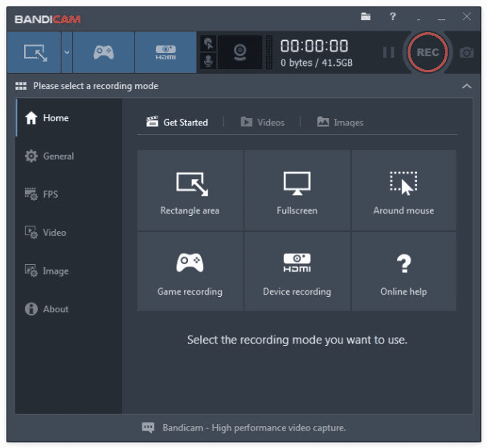Choose Game recording mode tile

pos(190,271)
